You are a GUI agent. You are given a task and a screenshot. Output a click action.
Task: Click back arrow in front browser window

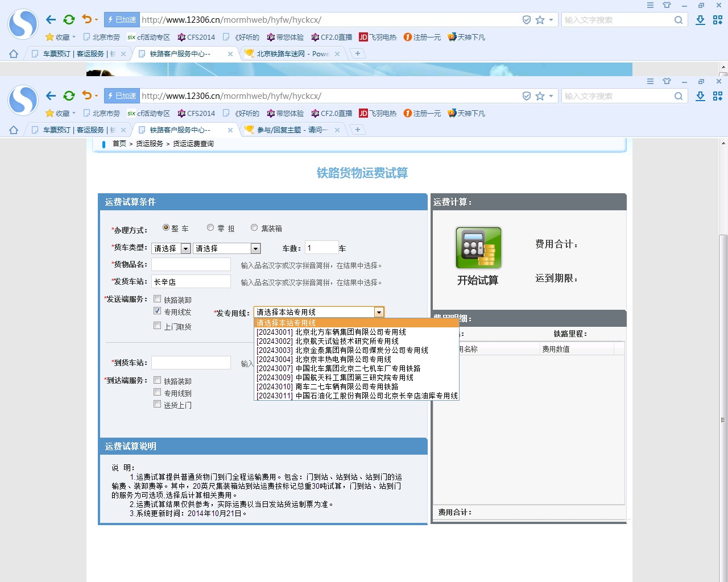click(x=51, y=95)
